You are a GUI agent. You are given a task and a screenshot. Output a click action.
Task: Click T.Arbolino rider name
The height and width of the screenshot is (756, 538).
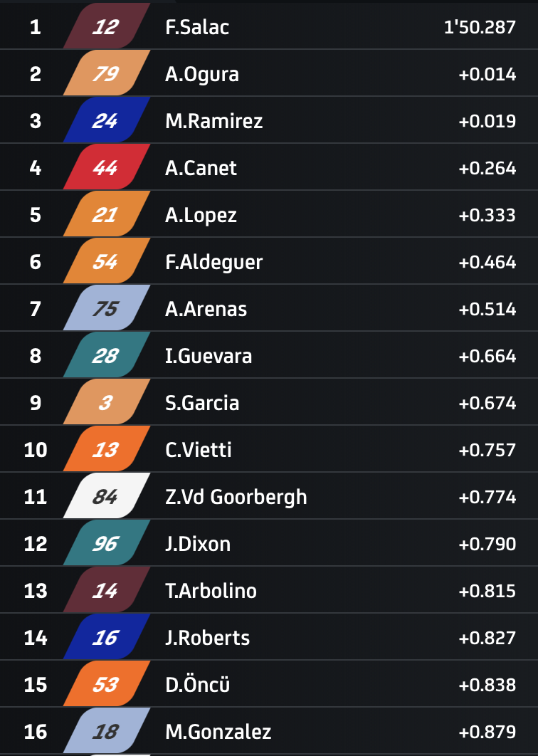click(211, 591)
